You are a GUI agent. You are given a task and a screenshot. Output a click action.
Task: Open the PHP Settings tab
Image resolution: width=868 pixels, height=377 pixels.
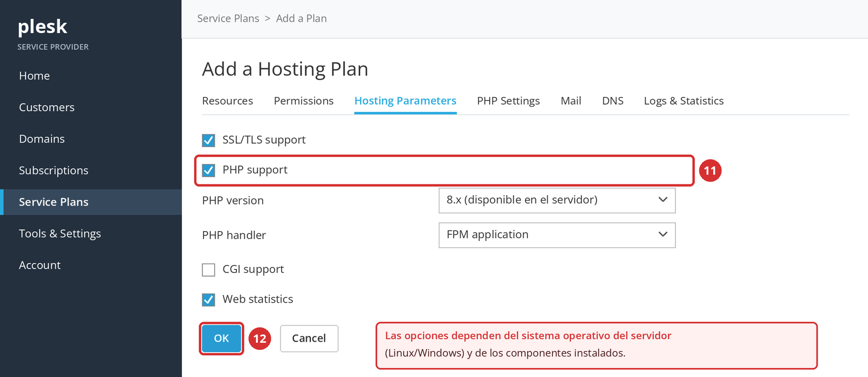pos(508,101)
